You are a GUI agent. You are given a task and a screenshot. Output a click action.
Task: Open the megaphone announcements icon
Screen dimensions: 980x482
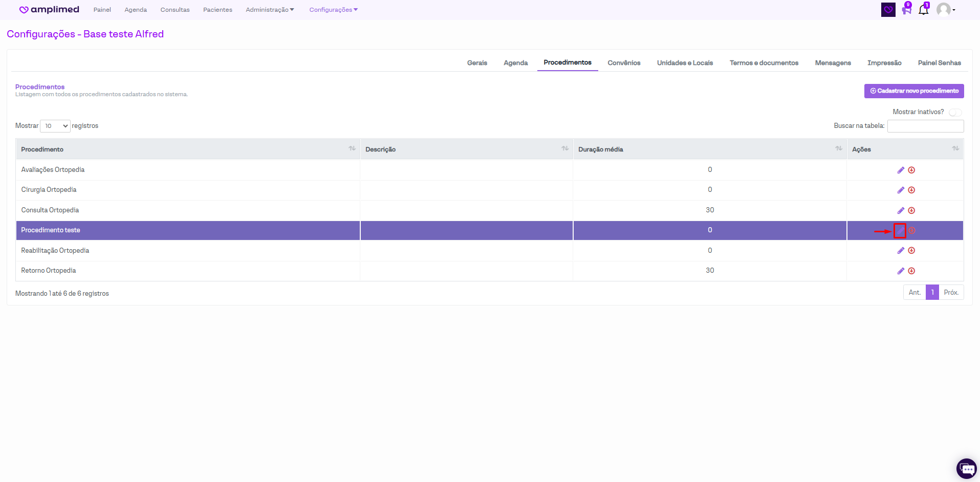pyautogui.click(x=906, y=10)
